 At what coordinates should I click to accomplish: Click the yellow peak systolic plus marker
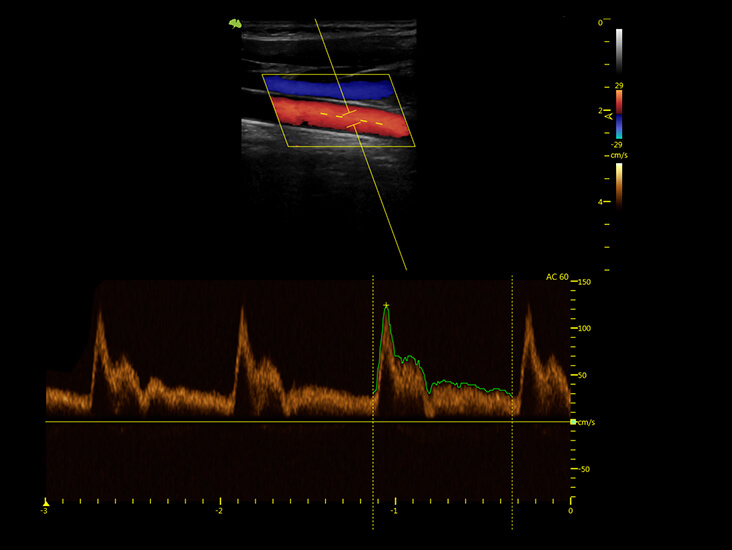(386, 305)
